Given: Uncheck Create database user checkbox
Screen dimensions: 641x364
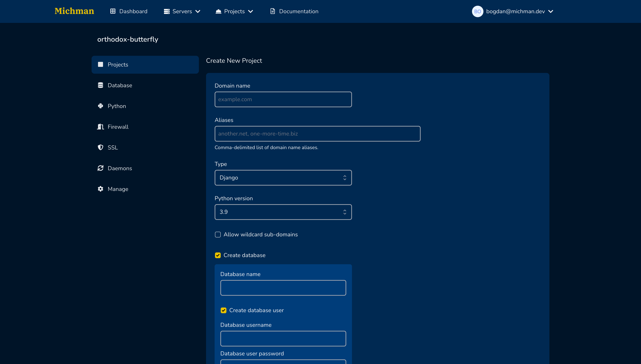Looking at the screenshot, I should click(223, 310).
